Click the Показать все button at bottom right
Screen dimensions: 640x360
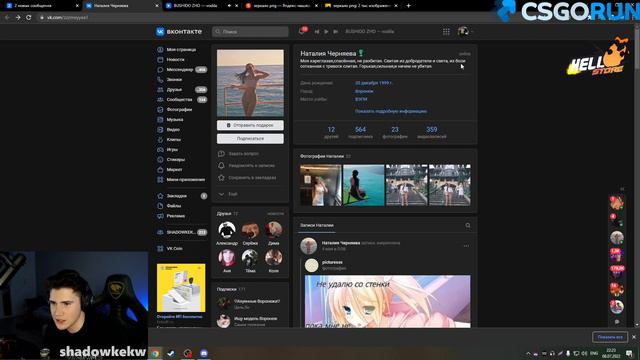[x=610, y=337]
